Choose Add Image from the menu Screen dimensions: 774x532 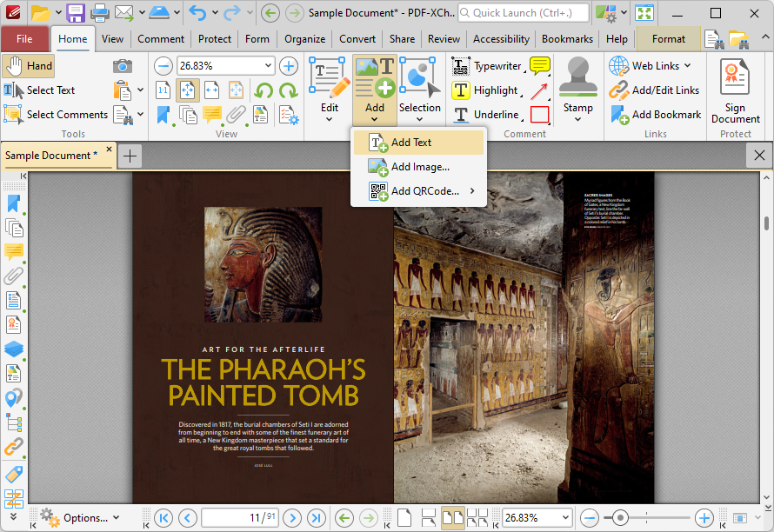point(418,167)
